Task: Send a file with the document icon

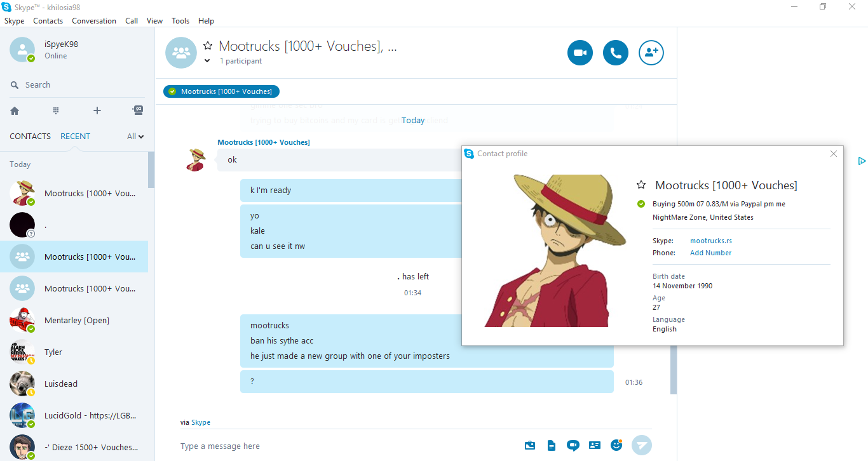Action: coord(552,445)
